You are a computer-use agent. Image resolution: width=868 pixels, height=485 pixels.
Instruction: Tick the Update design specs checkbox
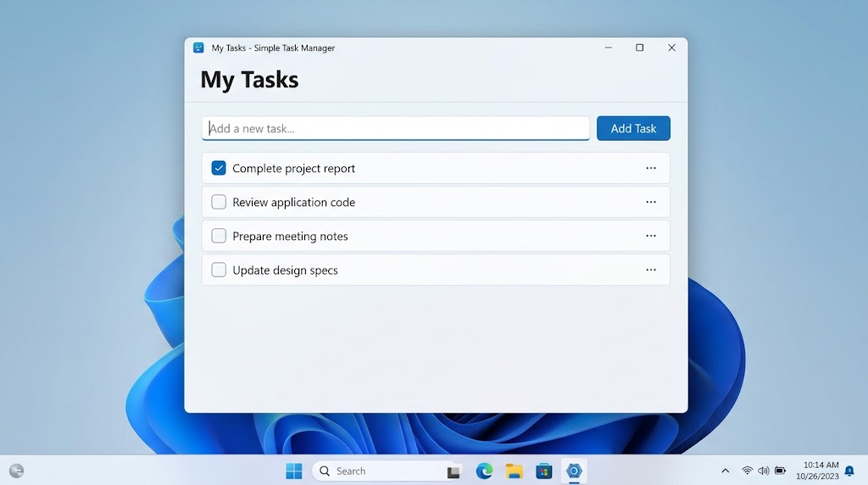[219, 270]
